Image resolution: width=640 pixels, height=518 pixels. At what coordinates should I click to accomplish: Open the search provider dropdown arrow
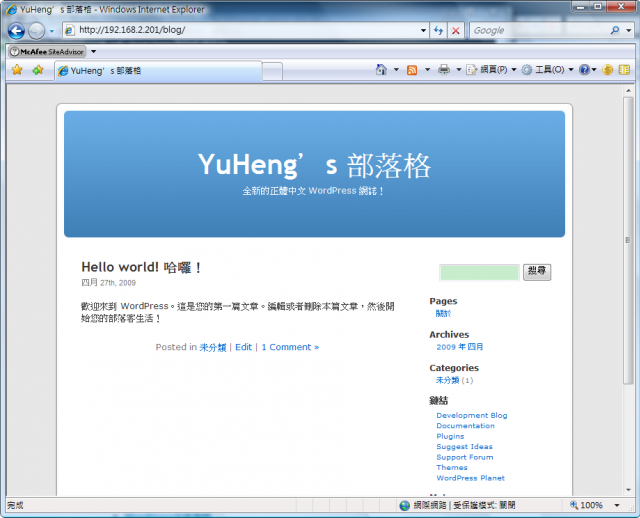[x=629, y=30]
